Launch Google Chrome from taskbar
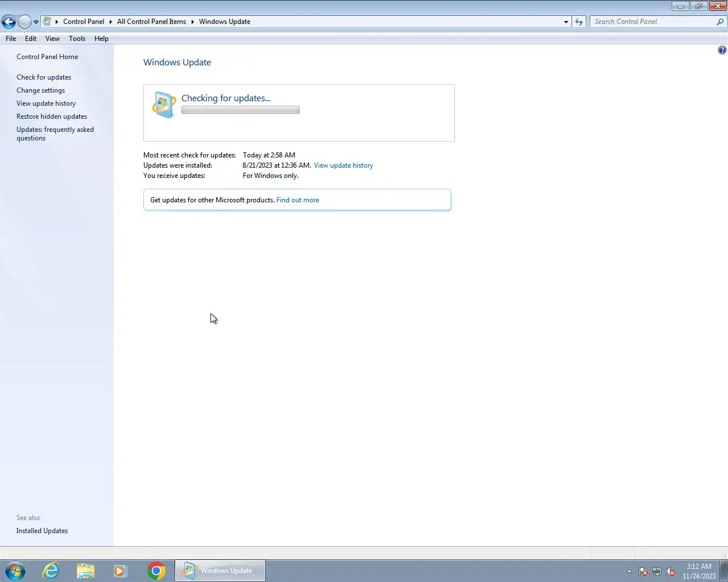The width and height of the screenshot is (728, 582). [156, 571]
